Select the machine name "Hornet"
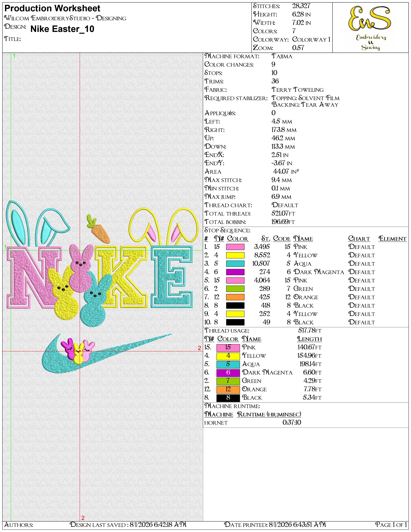Viewport: 411px width, 532px height. [216, 423]
